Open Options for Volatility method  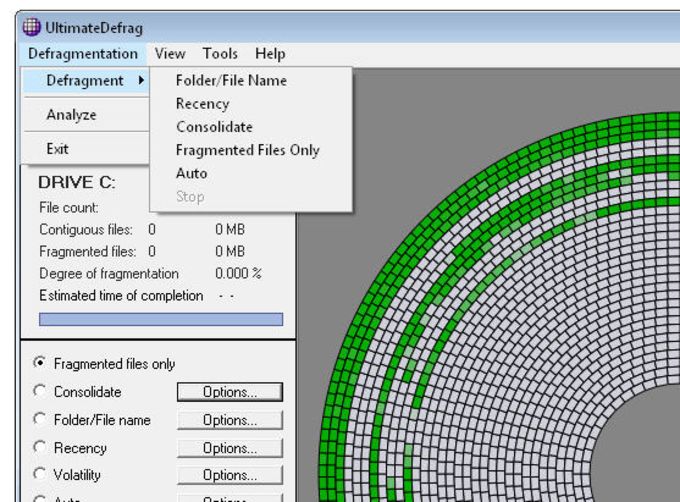coord(230,475)
